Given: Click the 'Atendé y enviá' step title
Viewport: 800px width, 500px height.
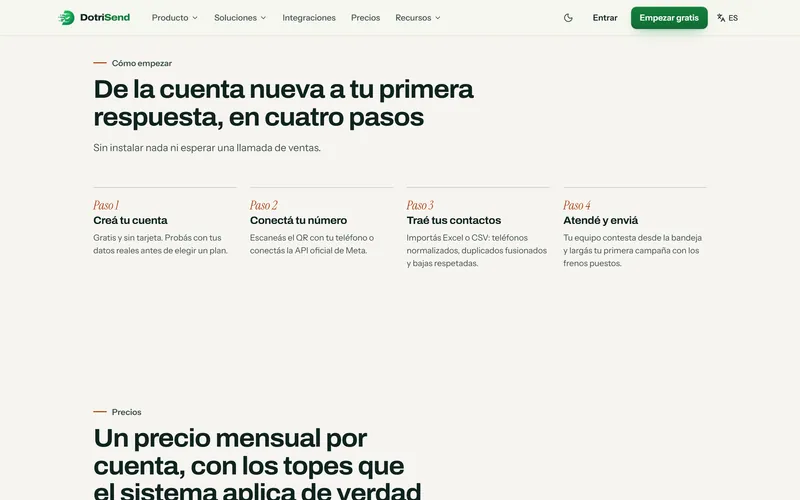Looking at the screenshot, I should (x=601, y=220).
